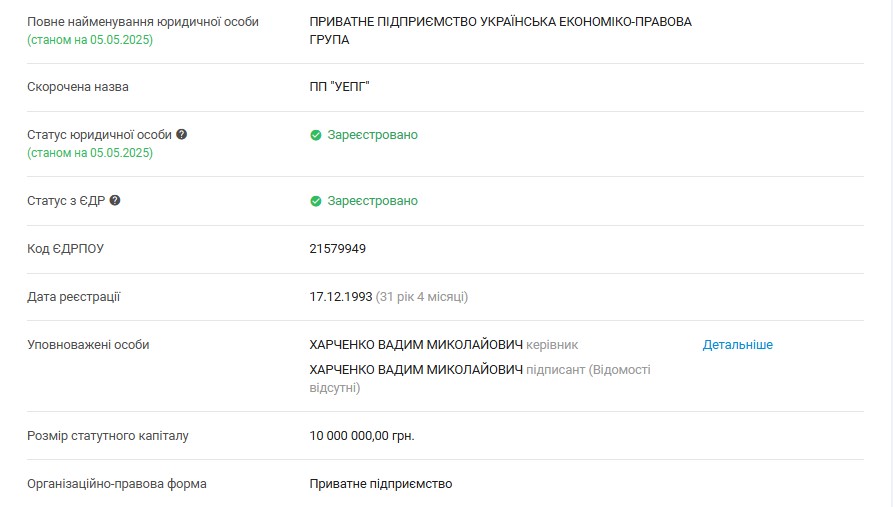Screen dimensions: 893x507
Task: Click the Скорочена назва label
Action: [78, 87]
